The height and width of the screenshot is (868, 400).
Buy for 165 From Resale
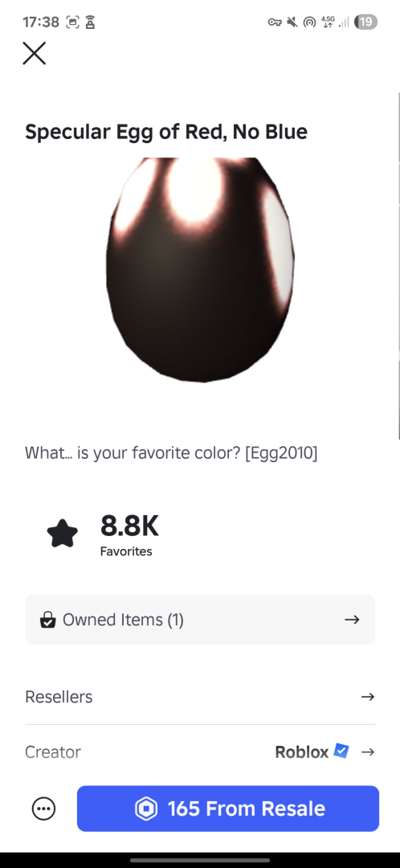pyautogui.click(x=228, y=809)
